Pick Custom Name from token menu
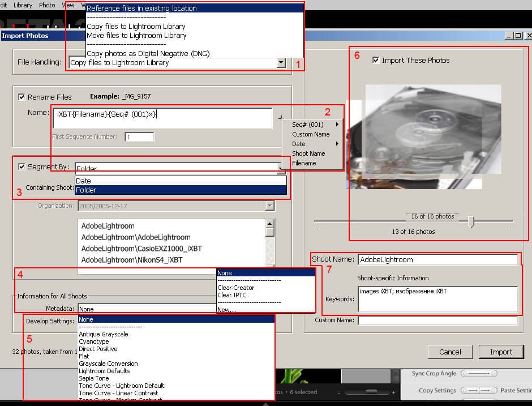Screen dimensions: 532x406 [x=311, y=134]
